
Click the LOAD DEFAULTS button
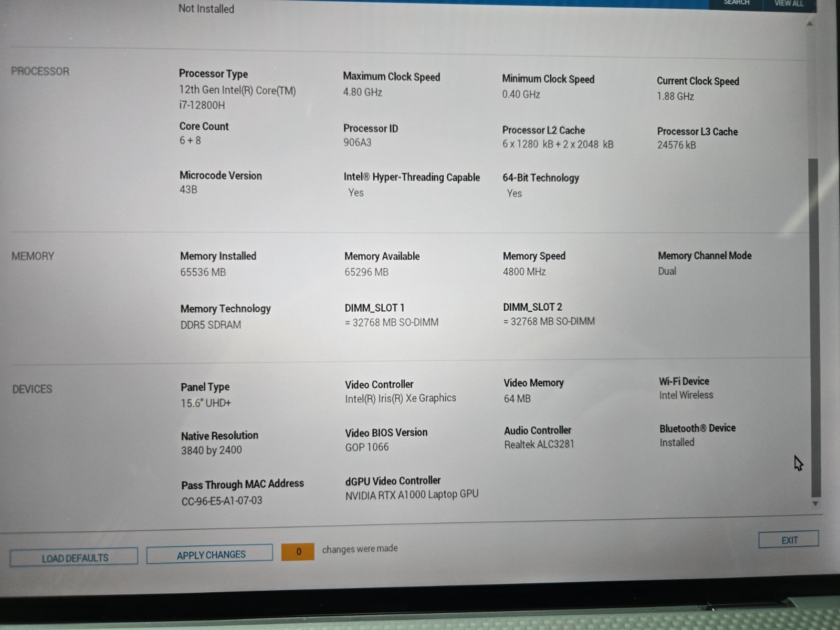tap(74, 558)
